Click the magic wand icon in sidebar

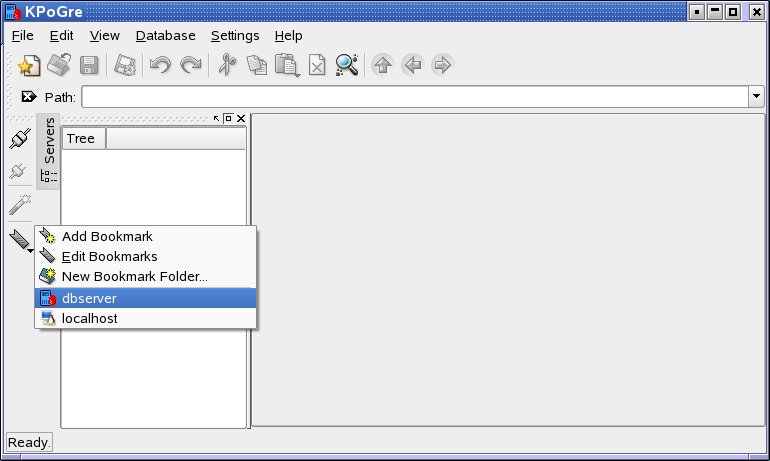tap(19, 205)
